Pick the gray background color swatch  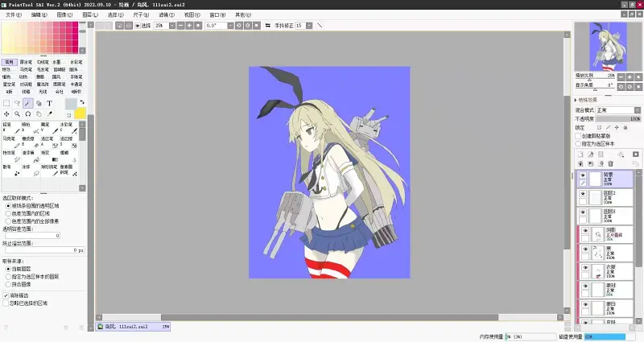71,104
